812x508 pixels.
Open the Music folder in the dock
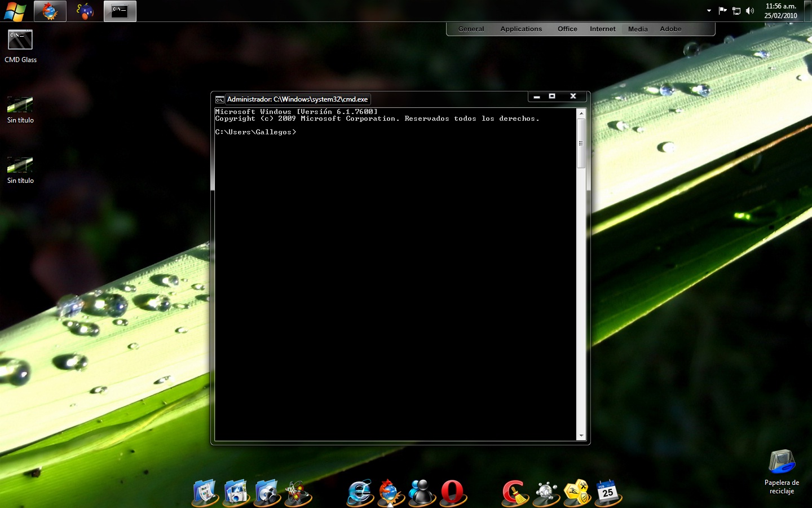tap(268, 492)
